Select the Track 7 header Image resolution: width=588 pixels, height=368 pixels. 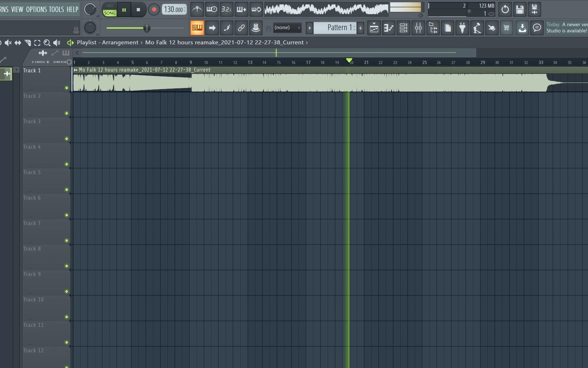coord(46,232)
